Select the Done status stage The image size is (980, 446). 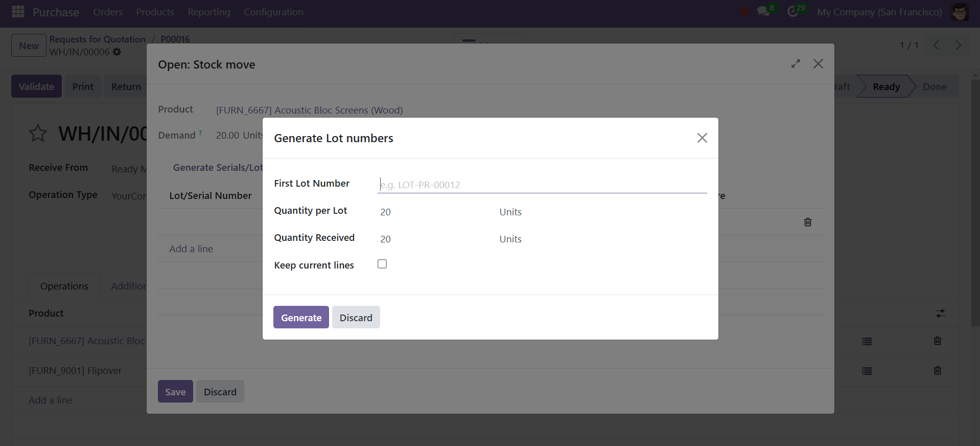[x=935, y=86]
